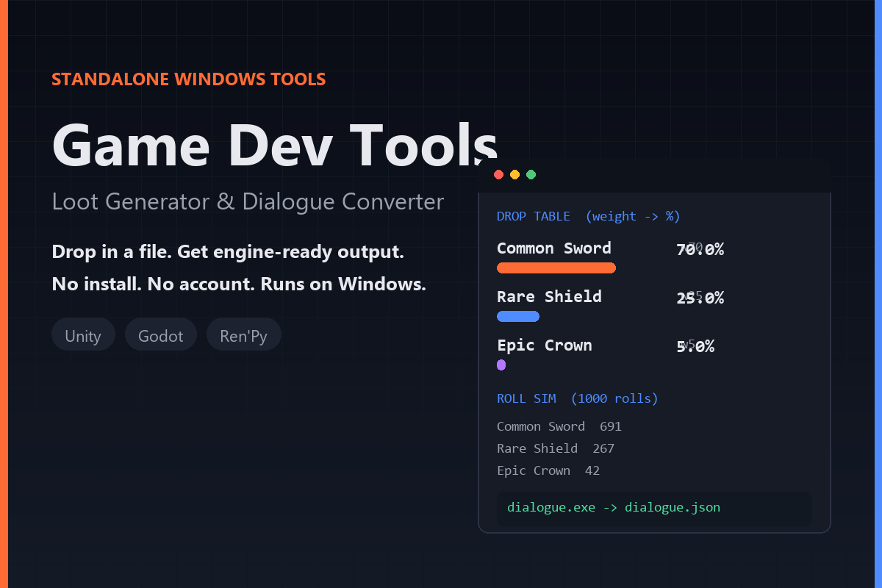Click the red window dot
The width and height of the screenshot is (882, 588).
(x=498, y=174)
